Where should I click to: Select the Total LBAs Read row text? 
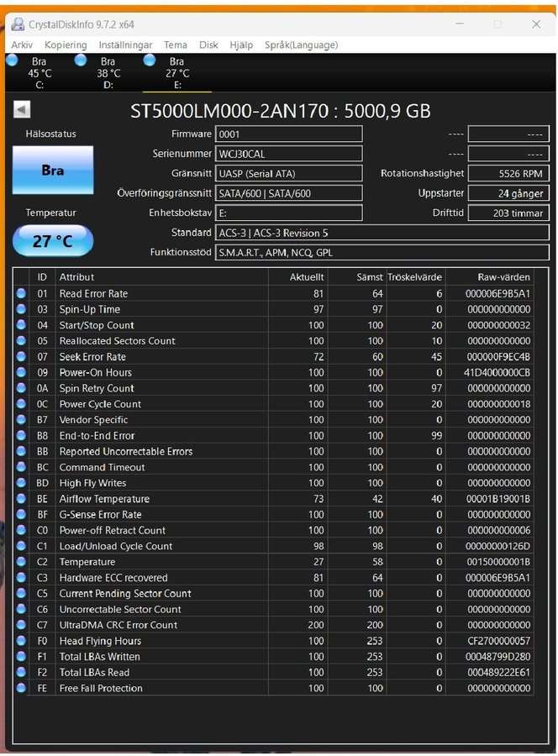[x=94, y=672]
